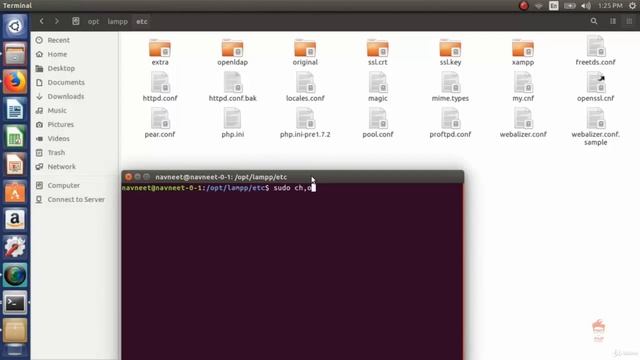Open the globe browser icon in the dock
Screen dimensions: 640x360
click(15, 276)
